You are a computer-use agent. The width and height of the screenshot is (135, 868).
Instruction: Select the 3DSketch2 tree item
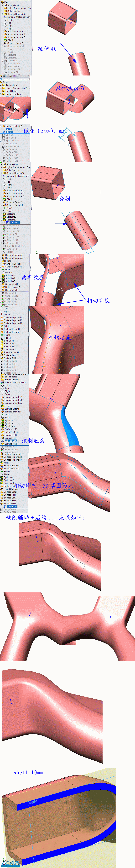coord(12,506)
